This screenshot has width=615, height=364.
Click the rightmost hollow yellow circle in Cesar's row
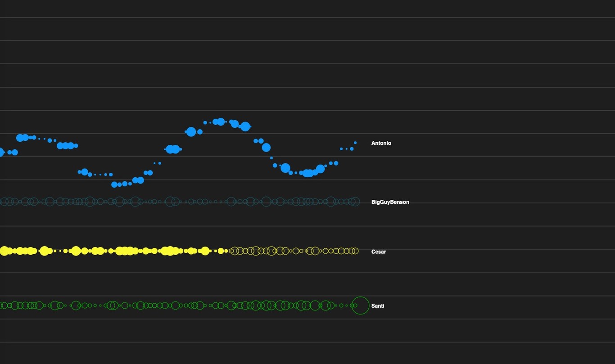tap(355, 251)
